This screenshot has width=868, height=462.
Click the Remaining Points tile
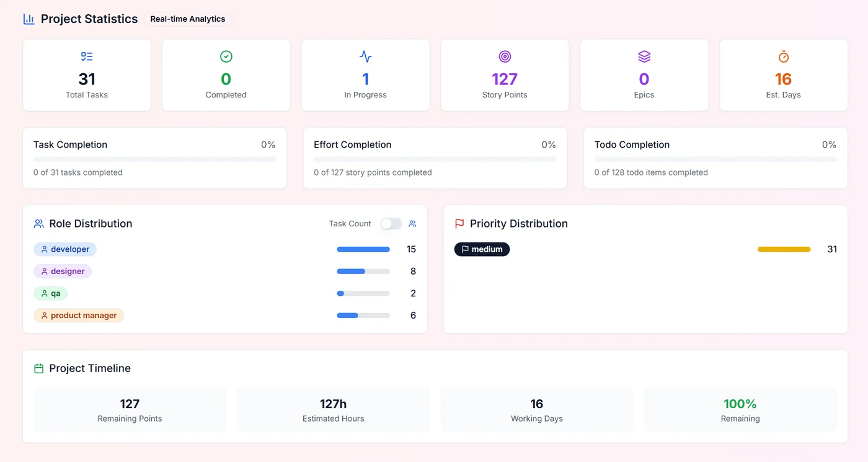[130, 410]
